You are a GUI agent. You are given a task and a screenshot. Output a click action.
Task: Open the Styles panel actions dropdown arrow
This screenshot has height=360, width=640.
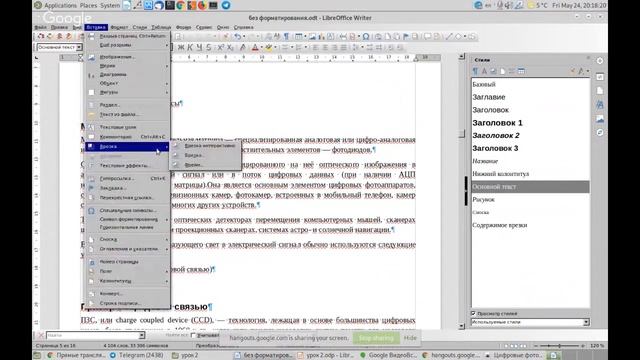588,71
